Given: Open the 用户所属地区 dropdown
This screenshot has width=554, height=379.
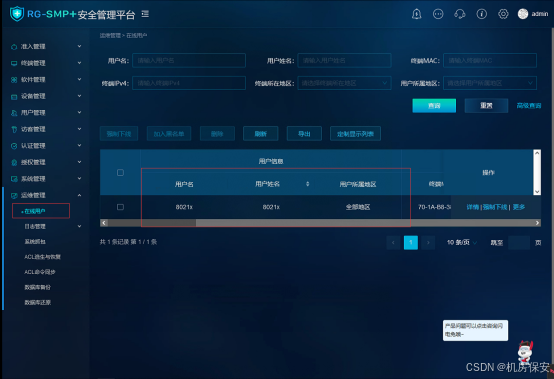Looking at the screenshot, I should pos(490,83).
